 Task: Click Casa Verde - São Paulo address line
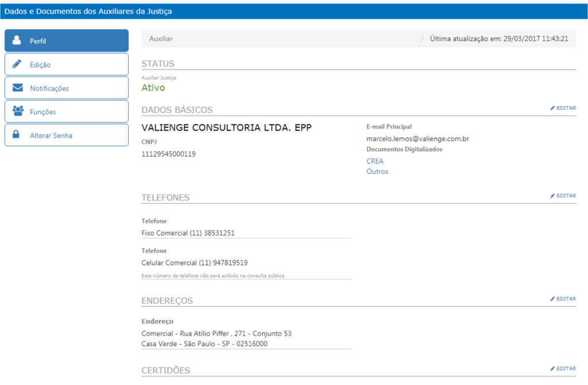[204, 344]
